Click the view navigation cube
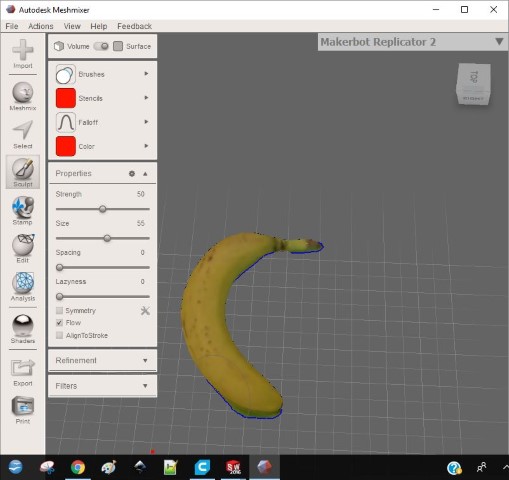Image resolution: width=509 pixels, height=480 pixels. click(x=473, y=83)
